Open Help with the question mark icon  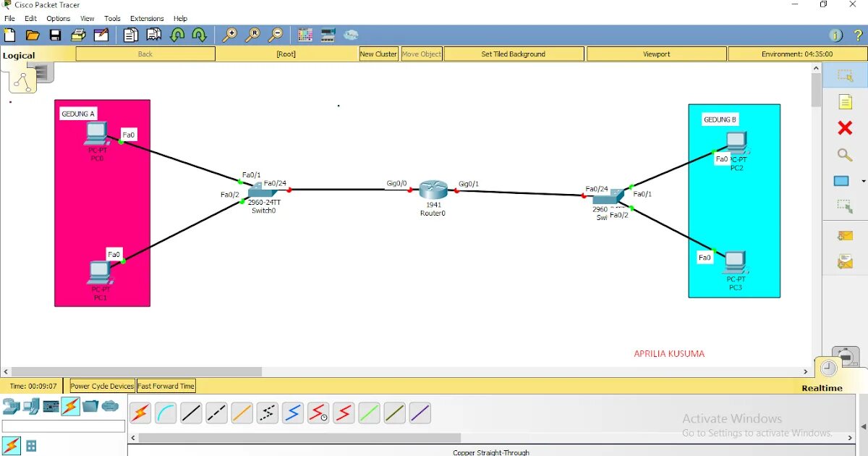(x=859, y=35)
